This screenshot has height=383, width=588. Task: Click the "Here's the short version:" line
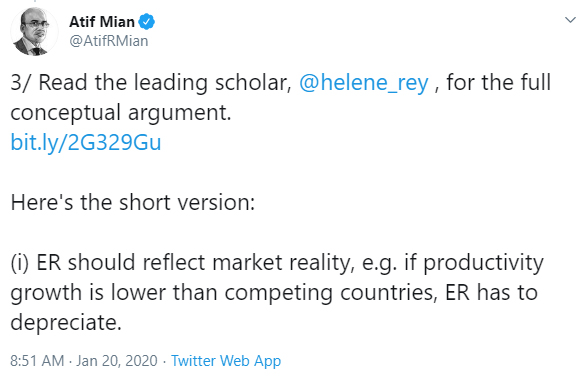133,202
